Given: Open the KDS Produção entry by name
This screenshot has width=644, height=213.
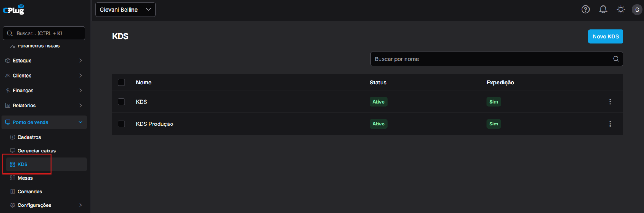Looking at the screenshot, I should (x=154, y=124).
